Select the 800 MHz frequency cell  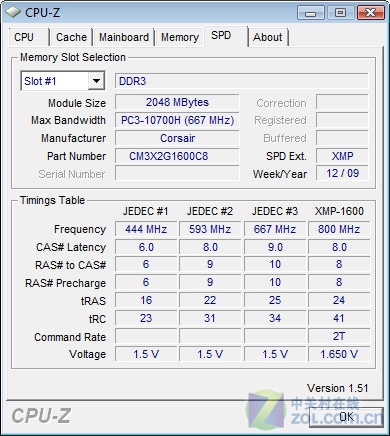(339, 229)
